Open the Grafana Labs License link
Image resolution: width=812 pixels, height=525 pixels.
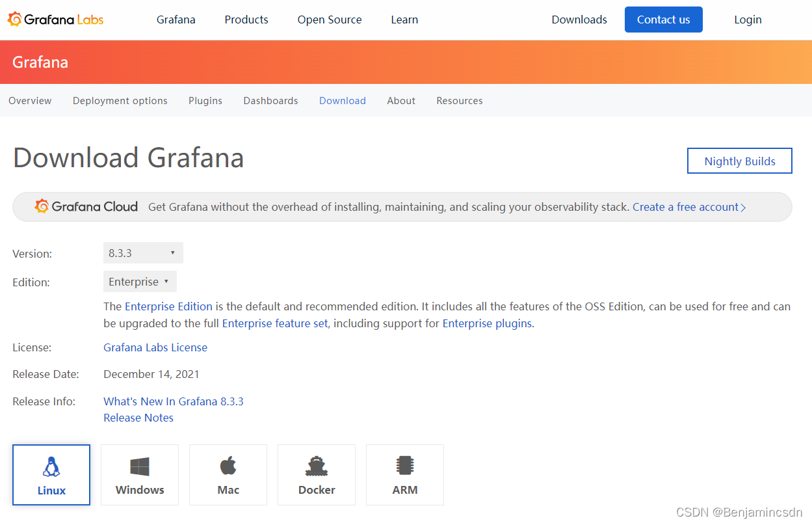pos(155,347)
